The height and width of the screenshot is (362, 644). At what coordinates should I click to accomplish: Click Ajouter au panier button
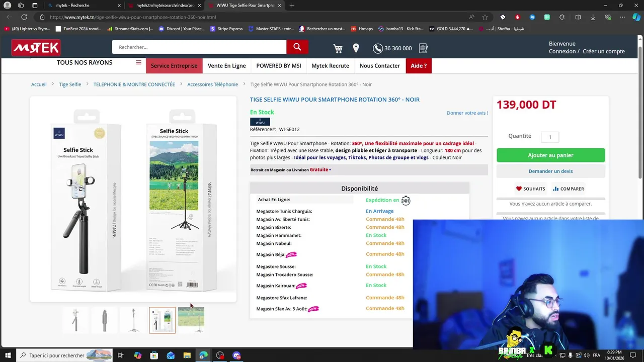(550, 155)
